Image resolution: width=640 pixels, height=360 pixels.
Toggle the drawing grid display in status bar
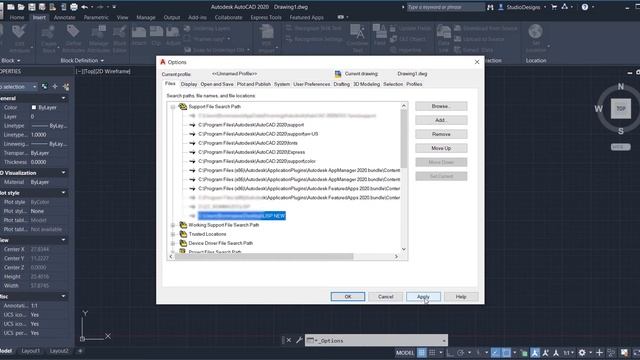pos(422,353)
